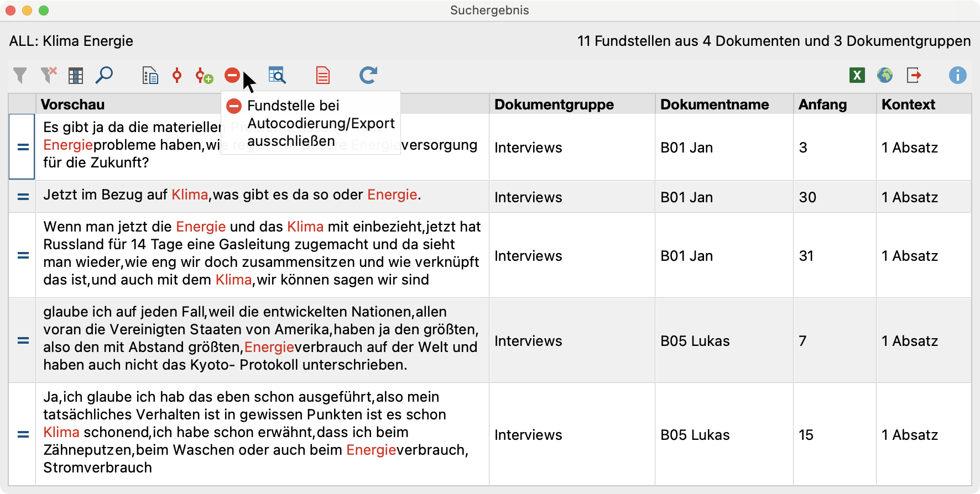This screenshot has width=980, height=494.
Task: Click Anfang value '31'
Action: click(806, 256)
